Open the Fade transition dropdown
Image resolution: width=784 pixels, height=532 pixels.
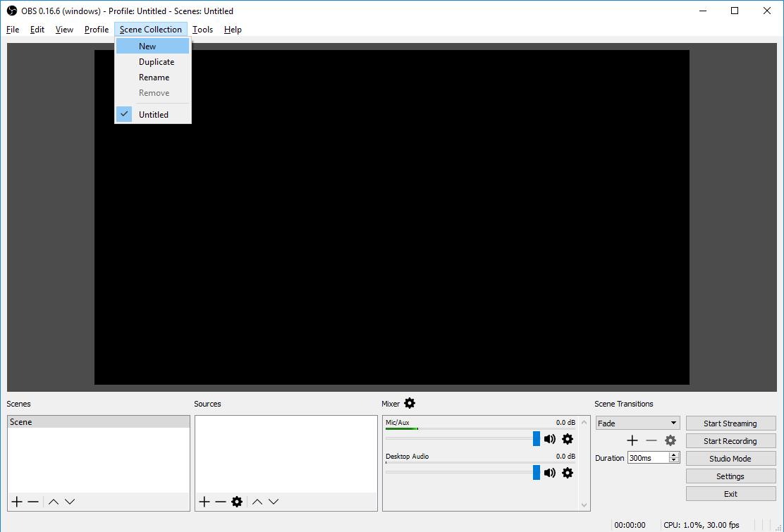637,423
